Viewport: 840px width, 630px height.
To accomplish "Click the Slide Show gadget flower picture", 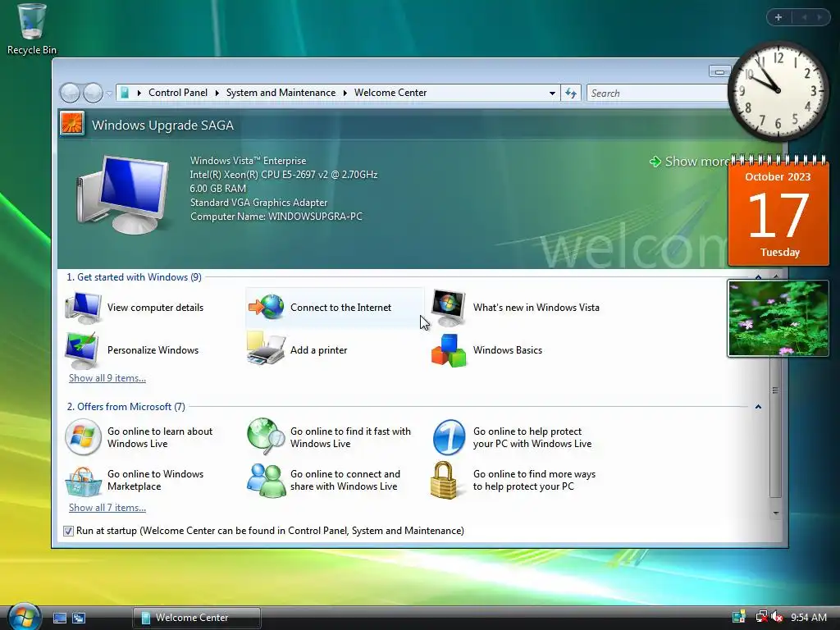I will tap(778, 318).
